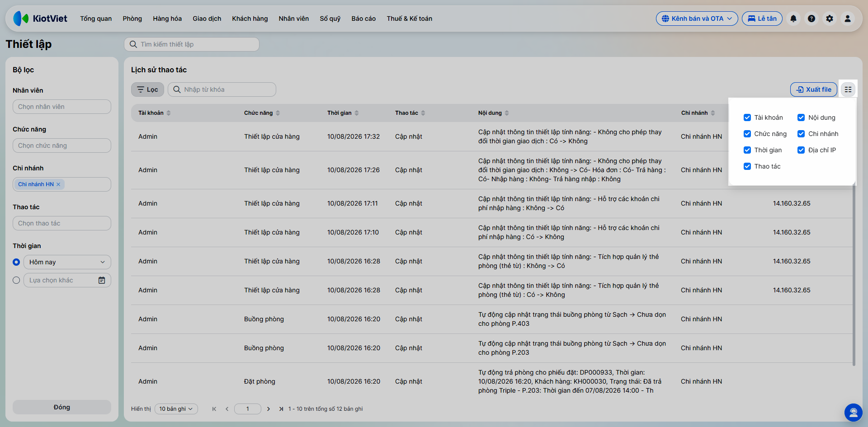Click the Đặt phòng function cell

[x=259, y=381]
